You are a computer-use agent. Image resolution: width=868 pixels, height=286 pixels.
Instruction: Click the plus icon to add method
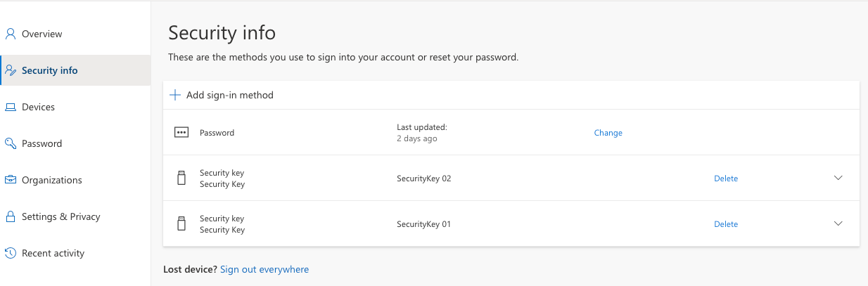click(176, 95)
